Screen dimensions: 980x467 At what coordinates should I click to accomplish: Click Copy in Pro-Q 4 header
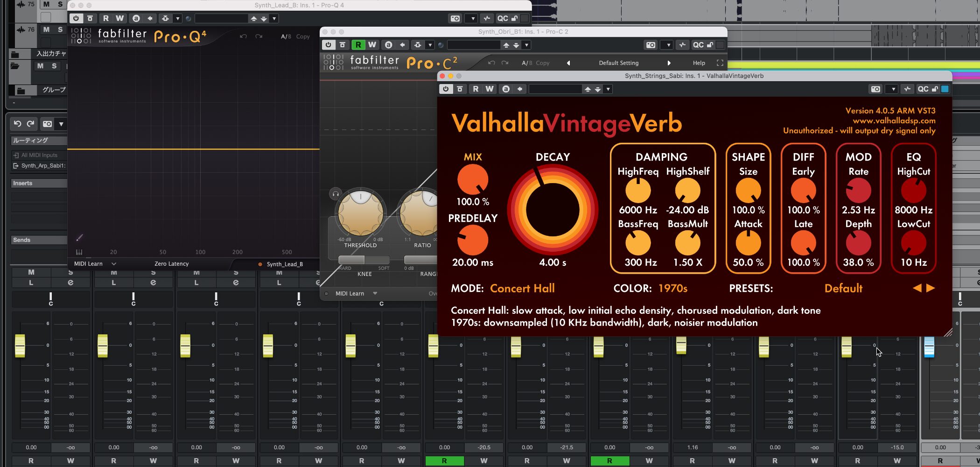point(303,36)
